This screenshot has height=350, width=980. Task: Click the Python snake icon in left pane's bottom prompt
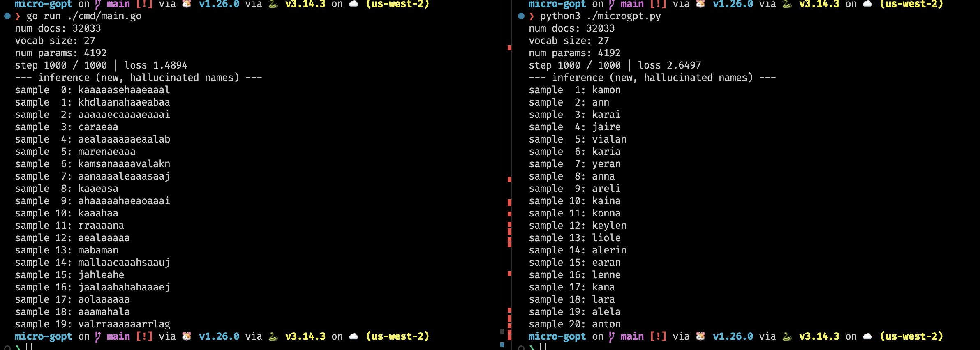[273, 336]
